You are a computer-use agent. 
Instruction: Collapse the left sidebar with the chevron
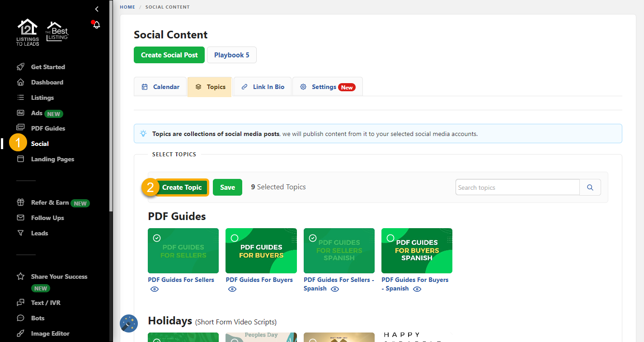click(96, 9)
